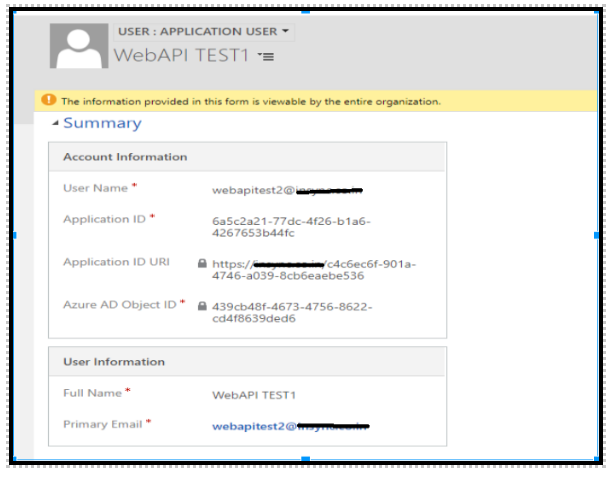
Task: Open the USER : APPLICATION USER form dropdown
Action: click(204, 32)
